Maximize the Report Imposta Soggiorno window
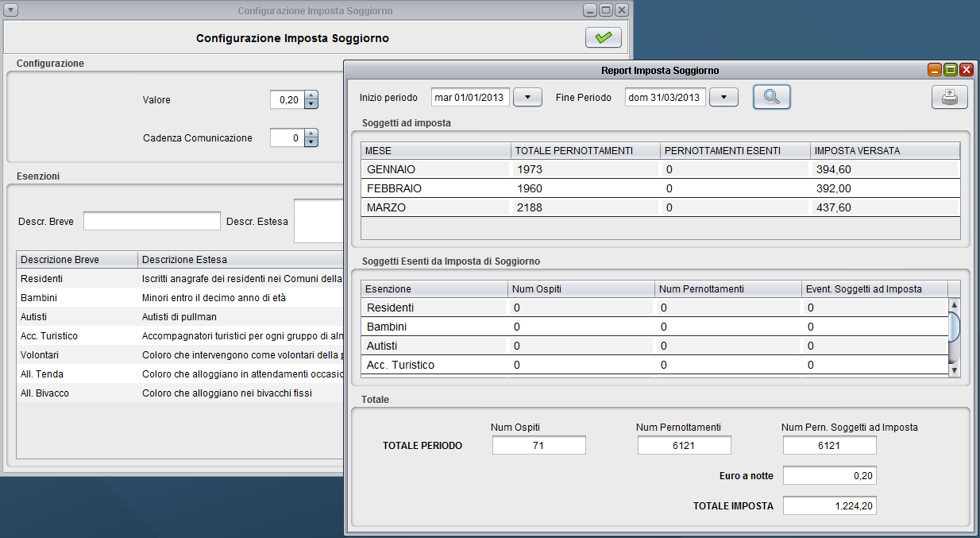The image size is (980, 538). (951, 70)
